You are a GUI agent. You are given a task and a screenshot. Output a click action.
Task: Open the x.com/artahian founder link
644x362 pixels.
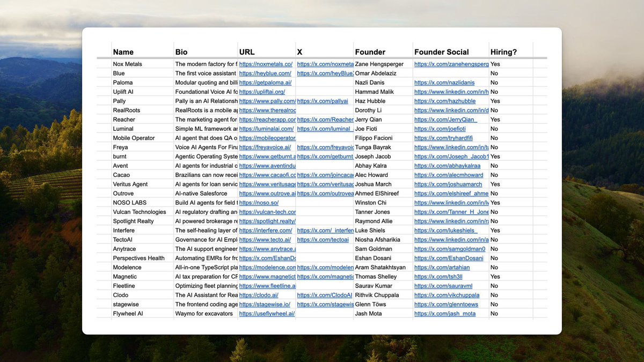(442, 267)
